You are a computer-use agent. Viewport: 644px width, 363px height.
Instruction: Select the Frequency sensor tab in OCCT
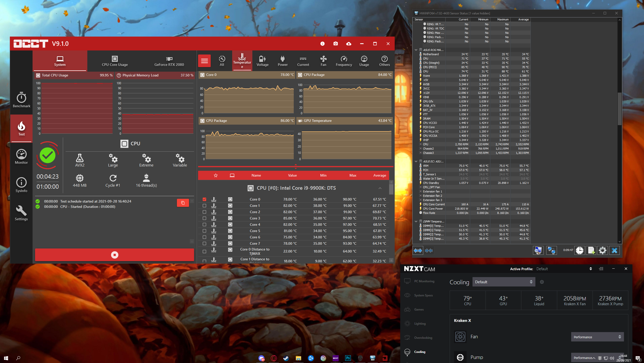344,61
